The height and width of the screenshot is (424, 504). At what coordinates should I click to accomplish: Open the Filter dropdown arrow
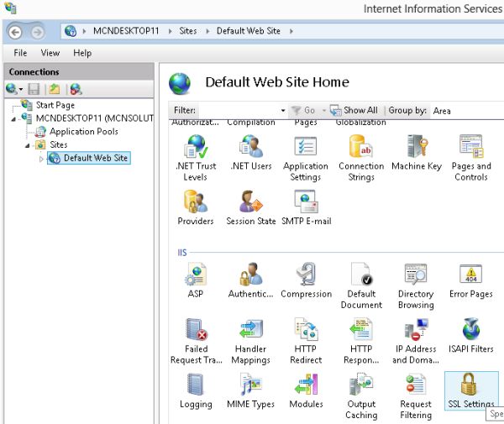click(x=283, y=111)
